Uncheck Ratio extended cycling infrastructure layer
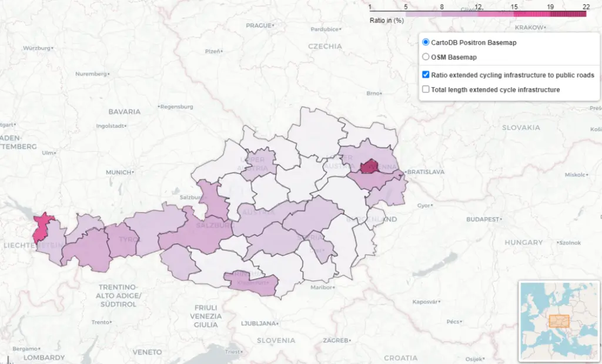This screenshot has width=602, height=364. [426, 75]
